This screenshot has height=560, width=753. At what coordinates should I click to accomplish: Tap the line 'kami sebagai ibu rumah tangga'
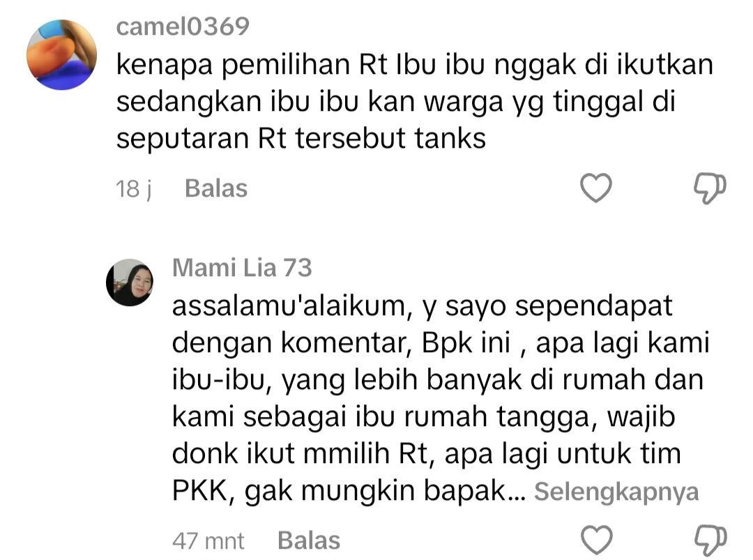[424, 416]
